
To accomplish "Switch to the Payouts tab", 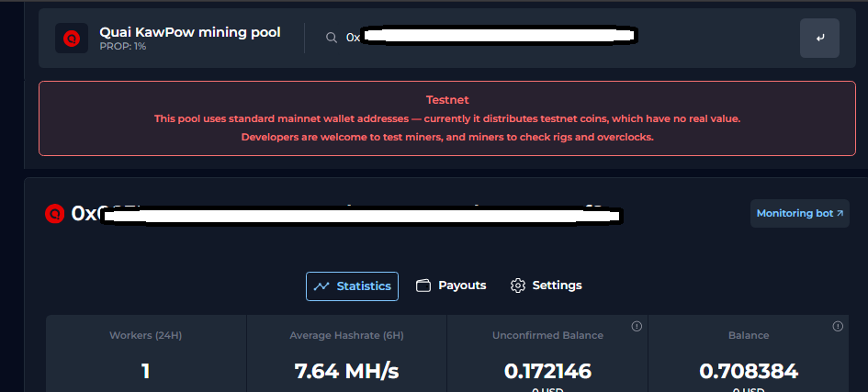I will point(451,286).
